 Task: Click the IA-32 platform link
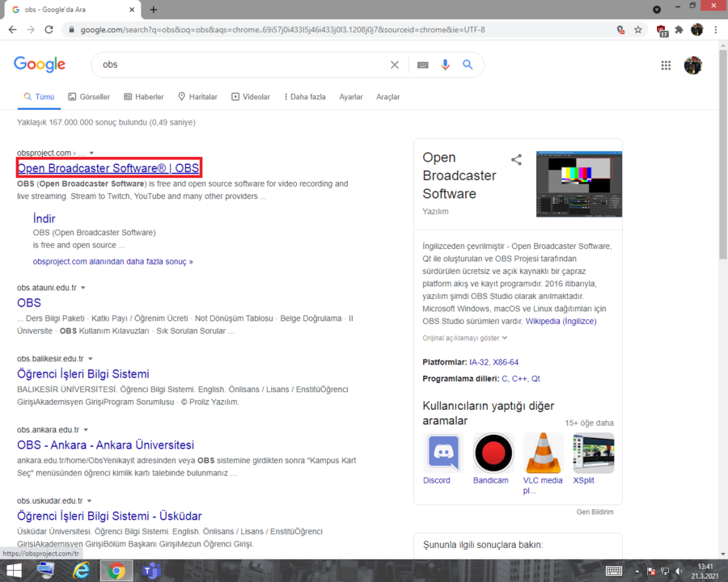point(479,362)
